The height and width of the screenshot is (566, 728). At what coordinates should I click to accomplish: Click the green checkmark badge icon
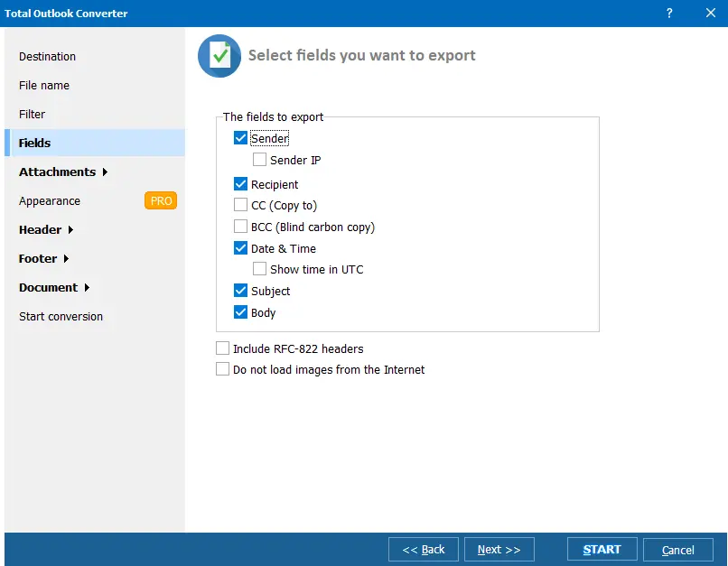[219, 56]
